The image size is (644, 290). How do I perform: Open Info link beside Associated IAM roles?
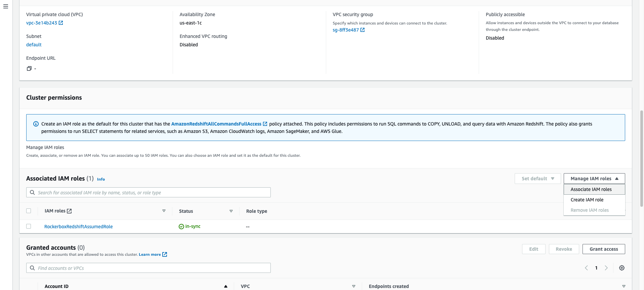[x=101, y=179]
